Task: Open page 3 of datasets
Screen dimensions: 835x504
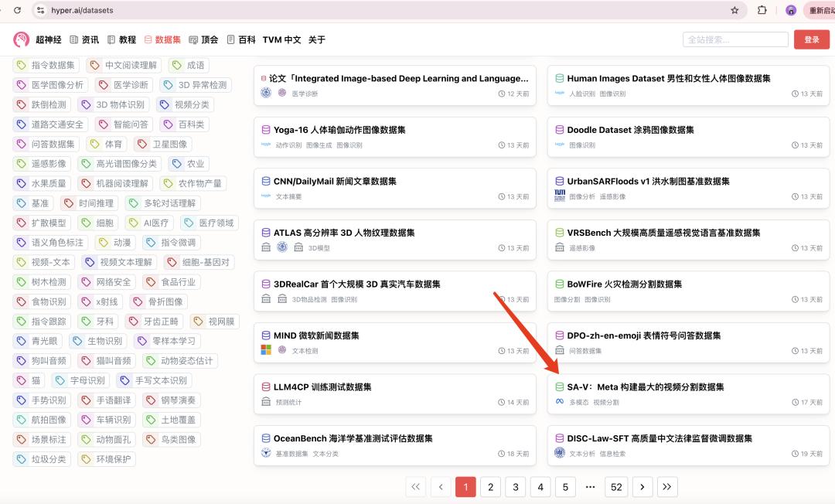Action: pos(516,486)
